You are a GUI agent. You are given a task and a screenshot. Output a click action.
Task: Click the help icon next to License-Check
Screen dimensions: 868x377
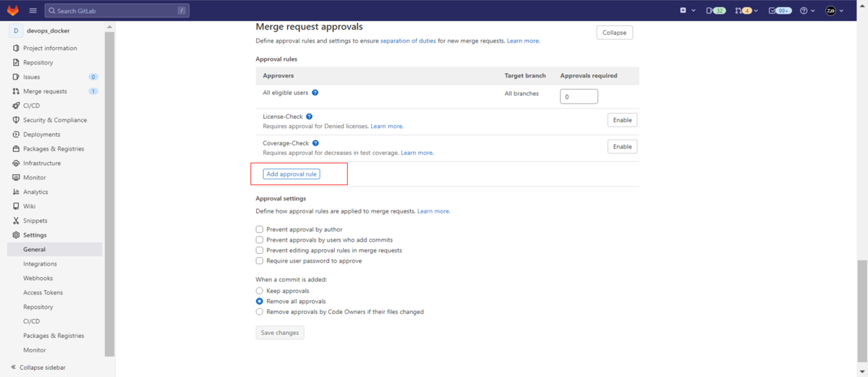pyautogui.click(x=310, y=117)
